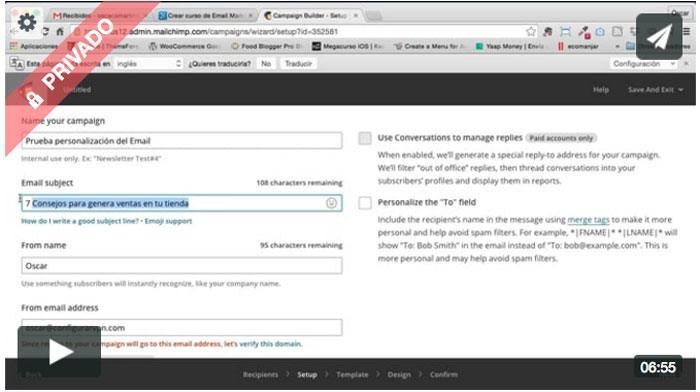Go to the Setup step
This screenshot has width=700, height=392.
tap(307, 375)
